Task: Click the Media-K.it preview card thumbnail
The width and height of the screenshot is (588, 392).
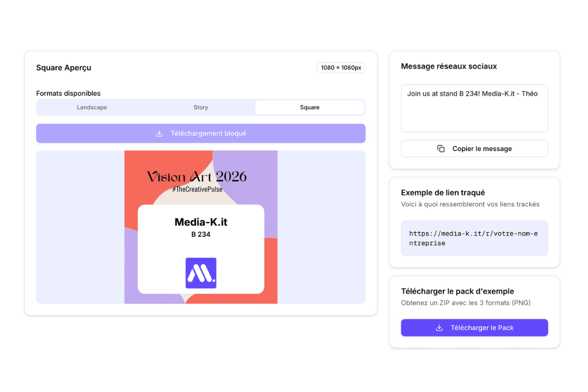Action: (x=200, y=227)
